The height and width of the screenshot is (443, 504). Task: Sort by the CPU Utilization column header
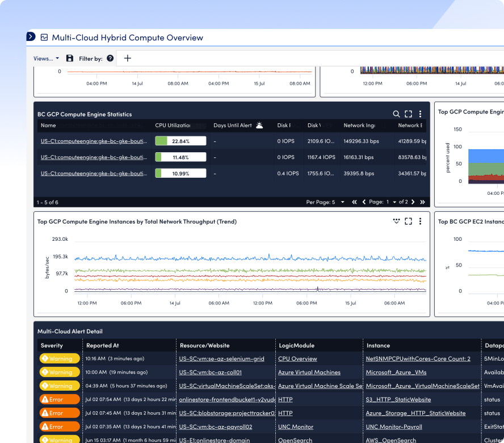173,126
